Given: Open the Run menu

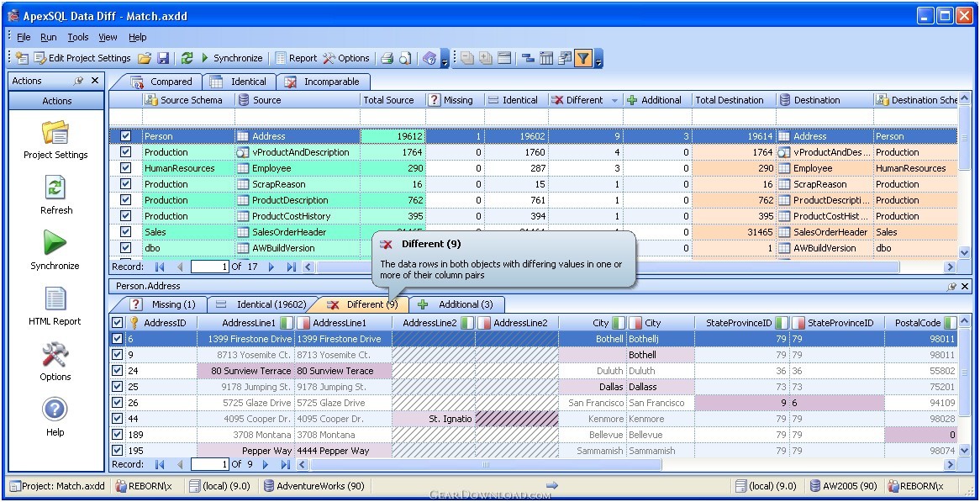Looking at the screenshot, I should [48, 38].
